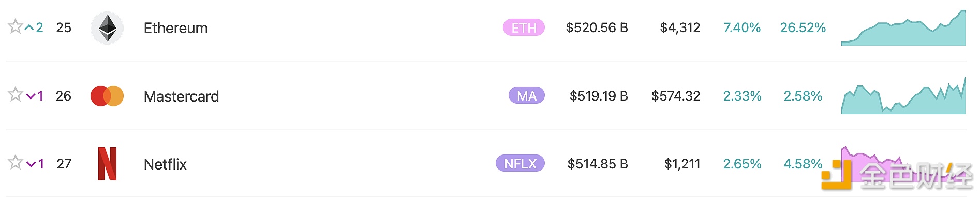
Task: Open the Mastercard company link
Action: (x=181, y=96)
